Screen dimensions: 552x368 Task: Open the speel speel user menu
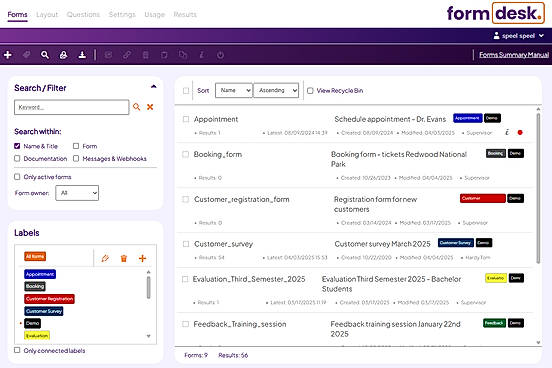(519, 36)
